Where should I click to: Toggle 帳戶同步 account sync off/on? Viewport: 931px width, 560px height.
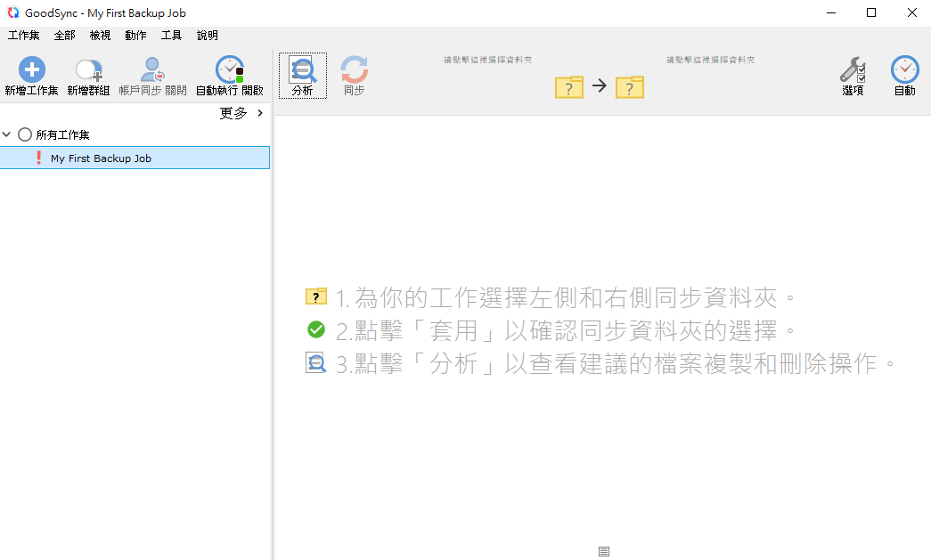click(152, 69)
